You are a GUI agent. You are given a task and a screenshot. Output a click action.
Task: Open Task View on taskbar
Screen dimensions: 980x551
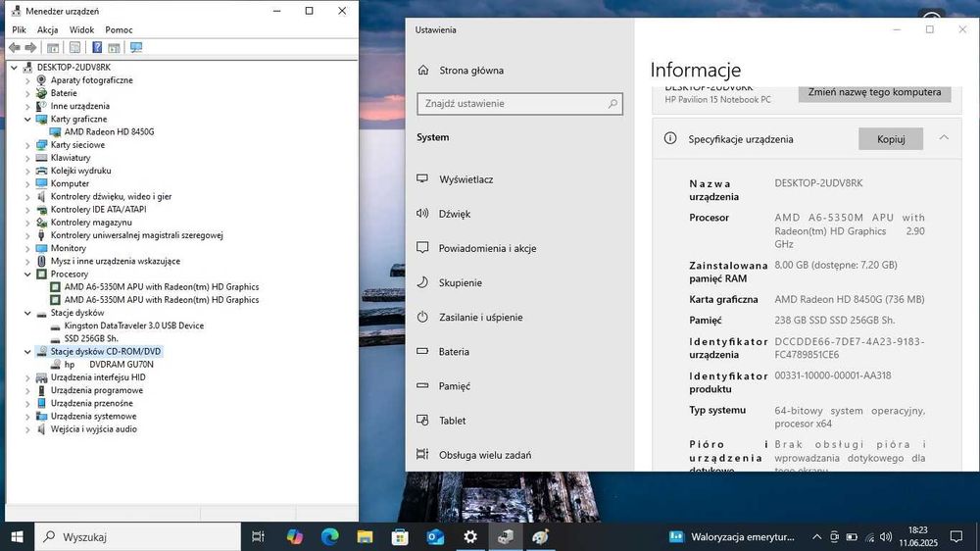[258, 536]
